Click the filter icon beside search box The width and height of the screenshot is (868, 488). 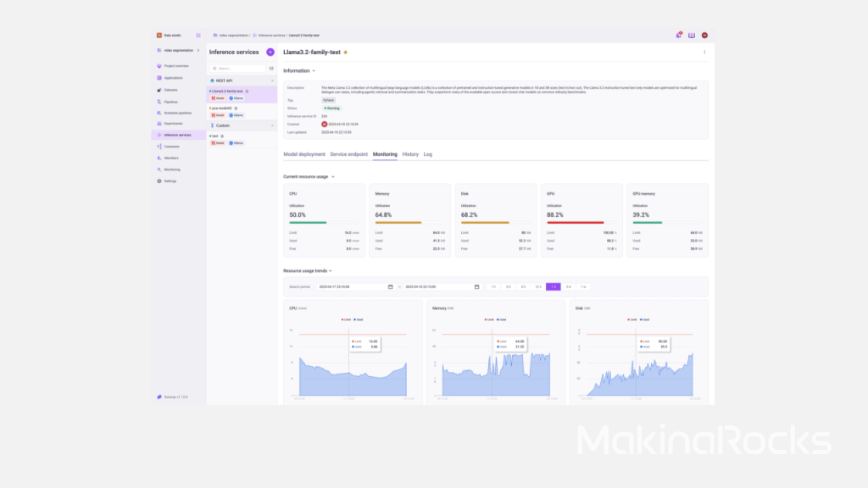(x=271, y=69)
